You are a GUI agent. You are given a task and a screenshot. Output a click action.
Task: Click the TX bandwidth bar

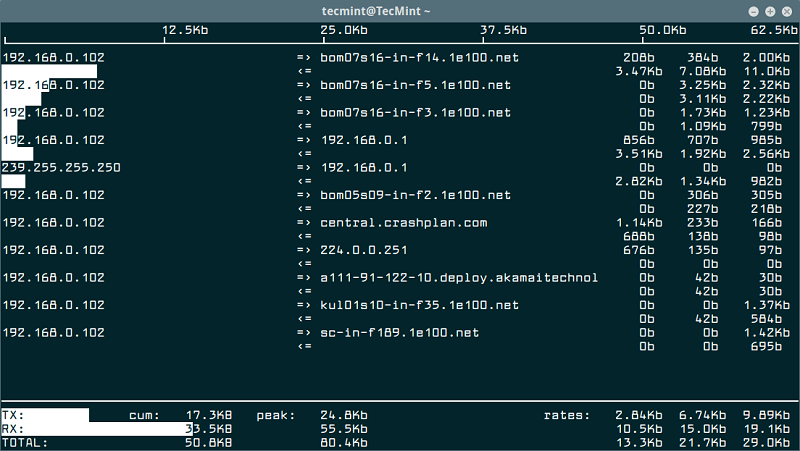pyautogui.click(x=45, y=415)
